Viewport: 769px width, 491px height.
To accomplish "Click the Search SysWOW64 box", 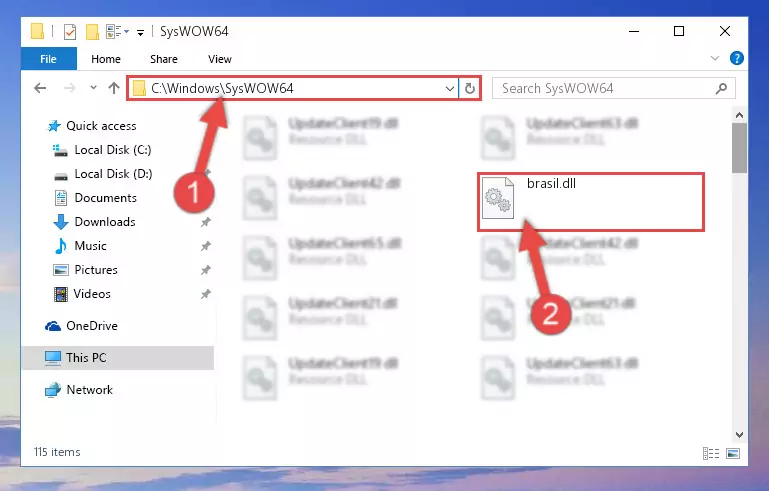I will click(x=613, y=88).
